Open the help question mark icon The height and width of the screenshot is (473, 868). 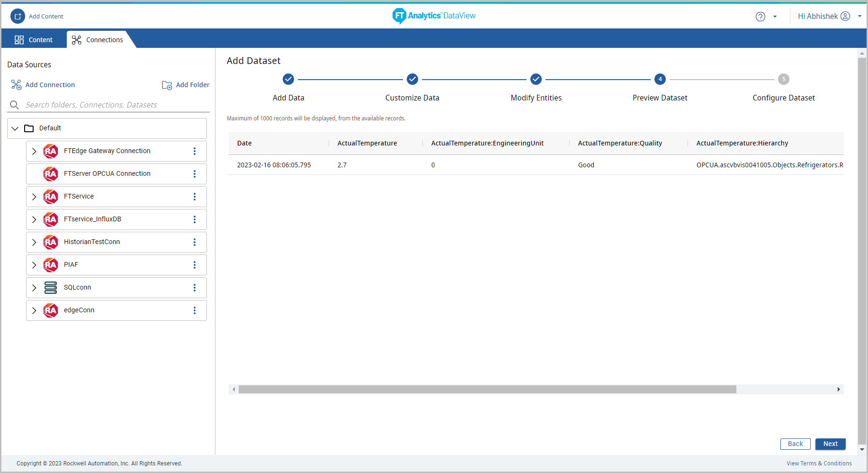[x=760, y=17]
